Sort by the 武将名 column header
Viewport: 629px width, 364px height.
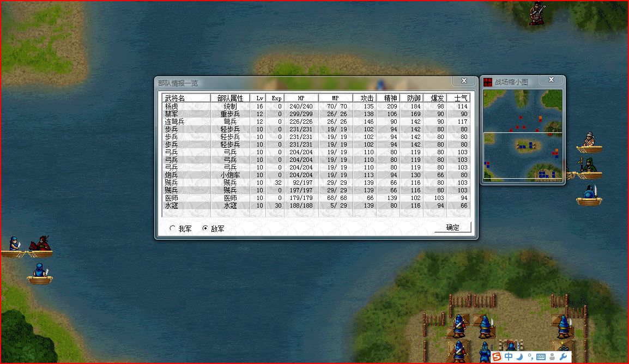click(x=186, y=98)
